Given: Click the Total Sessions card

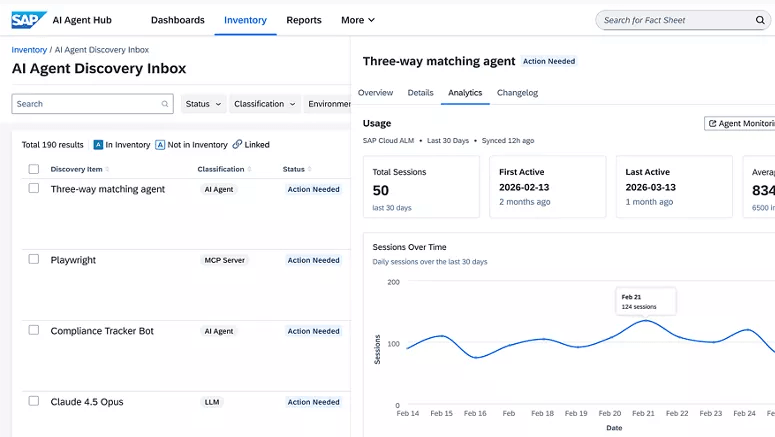Looking at the screenshot, I should click(421, 187).
